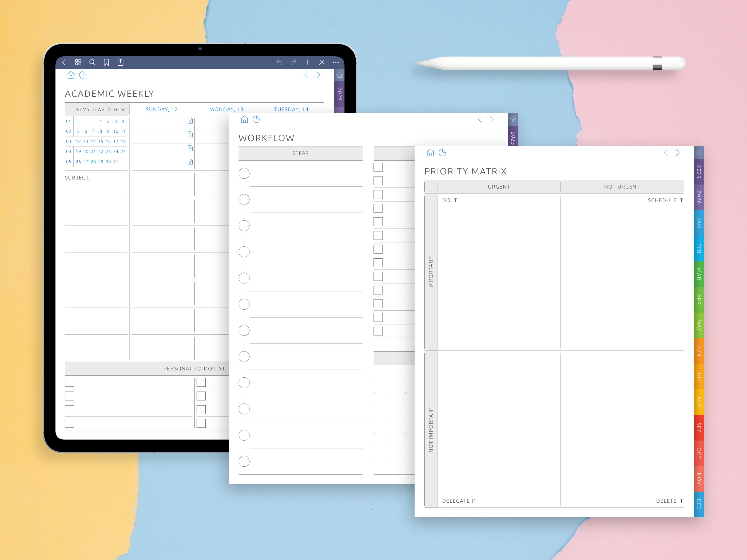Screen dimensions: 747x560
Task: Open the clock icon on the Priority Matrix page
Action: tap(442, 153)
